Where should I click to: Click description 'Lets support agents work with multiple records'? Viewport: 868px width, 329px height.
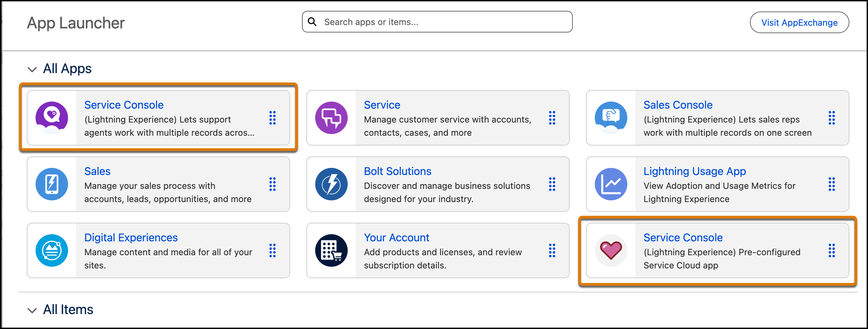coord(169,126)
